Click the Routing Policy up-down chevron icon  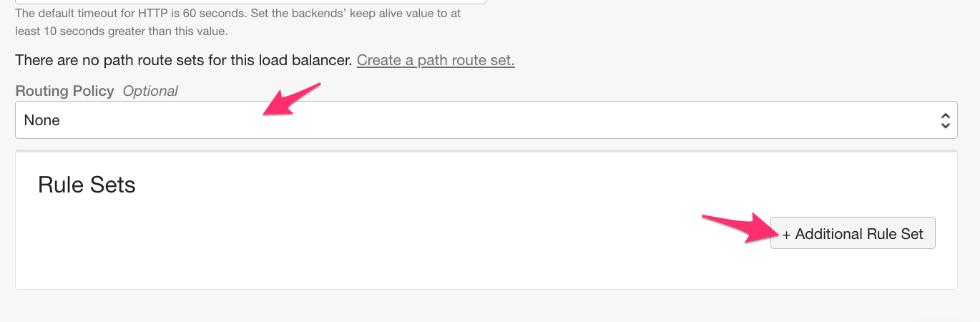coord(945,120)
